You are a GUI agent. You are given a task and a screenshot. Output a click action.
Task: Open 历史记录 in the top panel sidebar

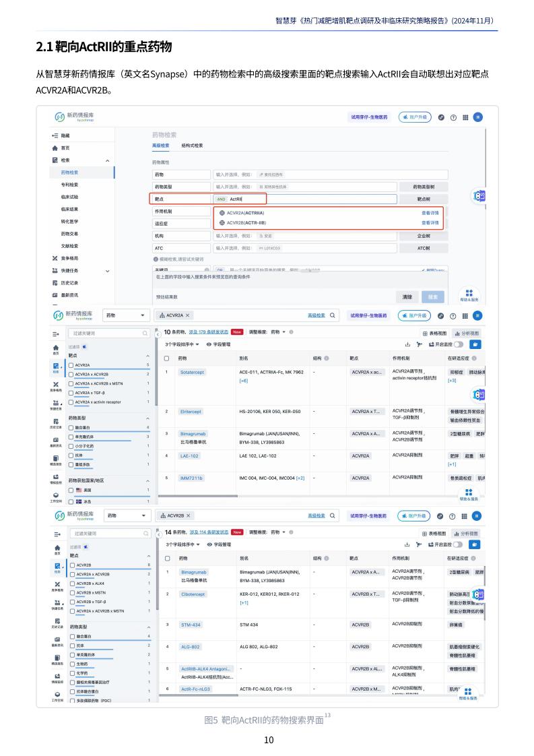point(69,283)
